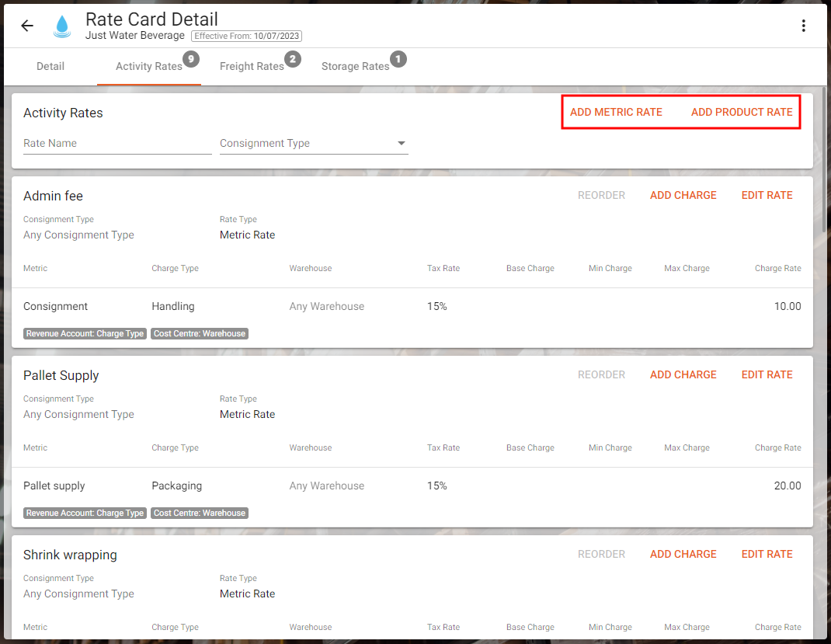Screen dimensions: 831x644
Task: Select the Pallet supply metric cell
Action: [x=54, y=486]
